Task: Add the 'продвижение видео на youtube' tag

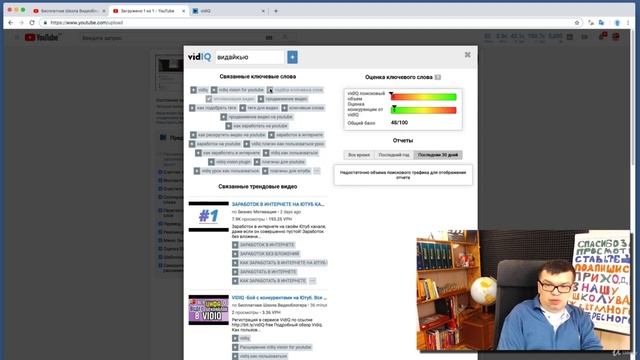Action: click(224, 117)
